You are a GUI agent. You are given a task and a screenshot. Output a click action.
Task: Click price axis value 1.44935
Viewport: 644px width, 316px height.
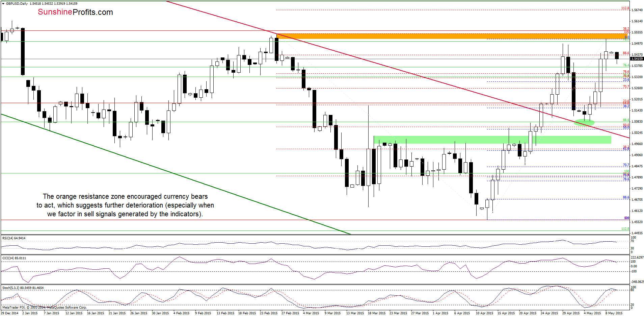pyautogui.click(x=637, y=233)
